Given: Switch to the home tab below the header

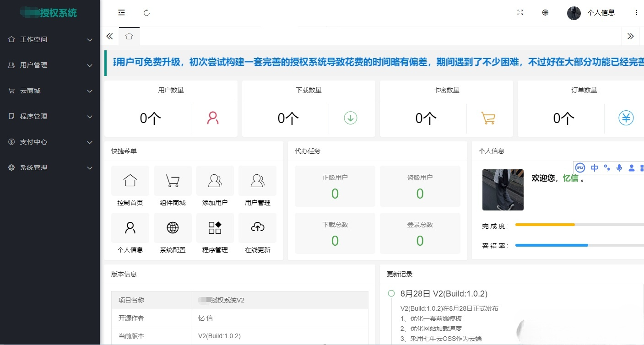Looking at the screenshot, I should (129, 36).
